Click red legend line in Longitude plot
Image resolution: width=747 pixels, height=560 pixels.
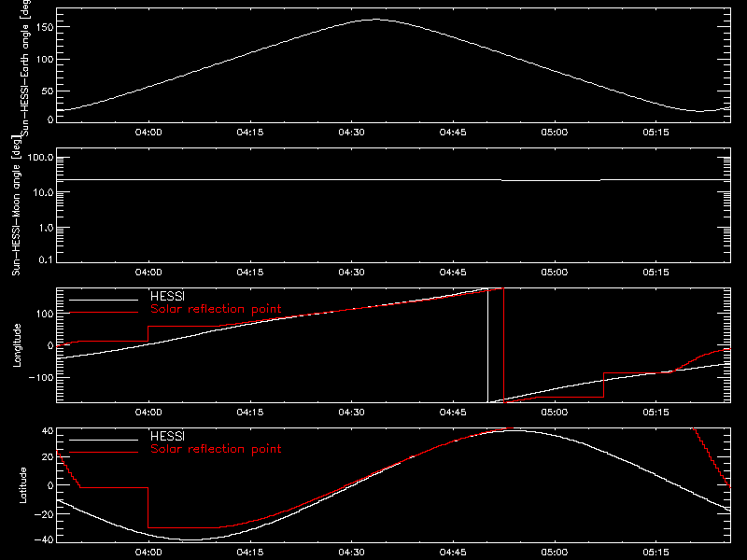pos(104,313)
